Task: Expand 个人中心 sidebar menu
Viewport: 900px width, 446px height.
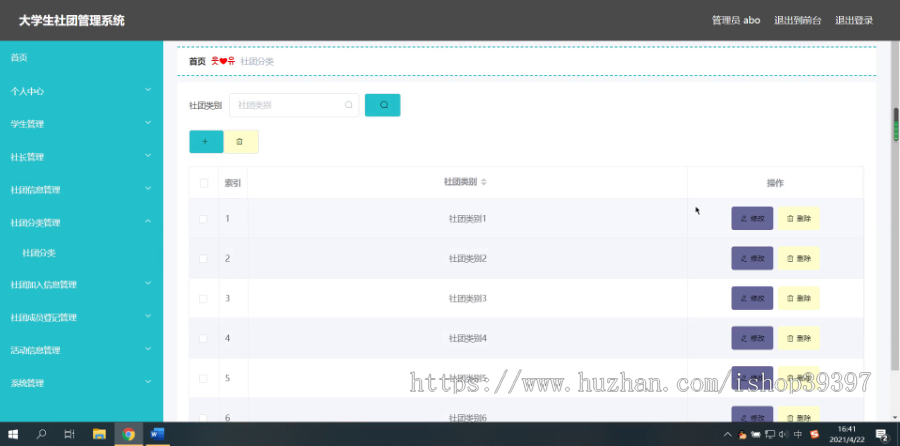Action: [82, 91]
